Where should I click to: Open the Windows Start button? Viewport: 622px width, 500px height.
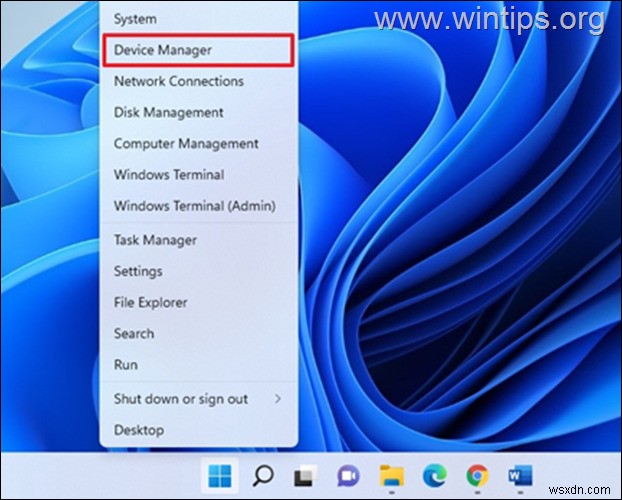point(220,475)
